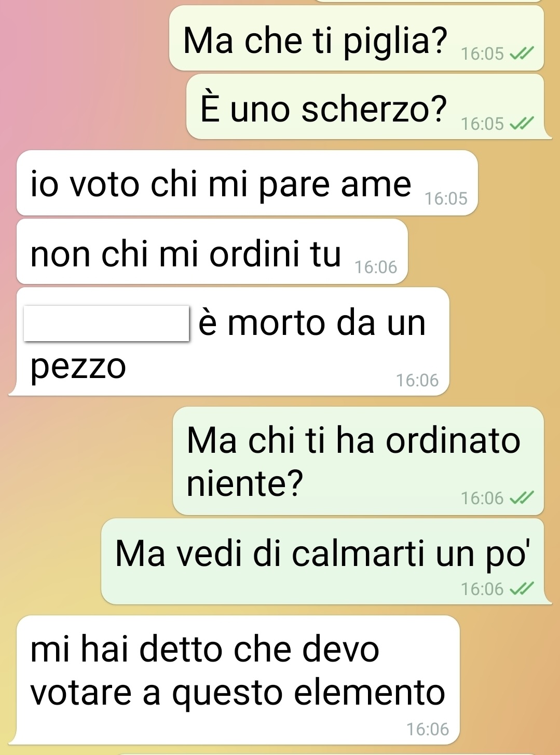560x755 pixels.
Task: Select the message "non chi mi ordini tu"
Action: point(212,251)
